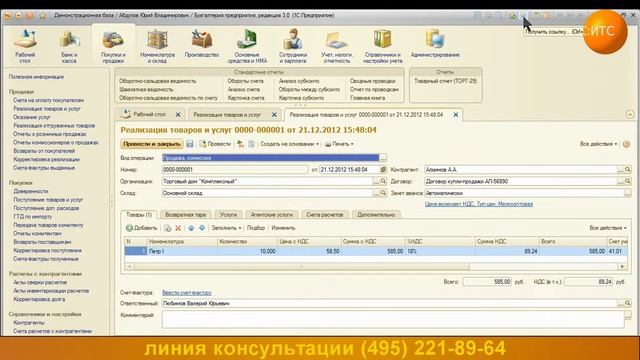This screenshot has width=640, height=360.
Task: Open Договор ellipsis selection button
Action: point(621,181)
